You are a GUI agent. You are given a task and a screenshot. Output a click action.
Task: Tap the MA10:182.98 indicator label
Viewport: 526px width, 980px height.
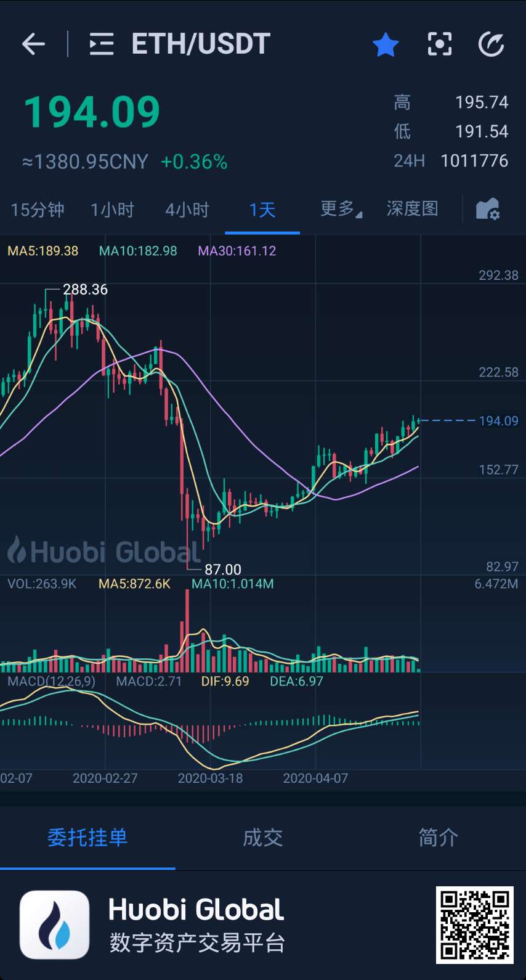[138, 251]
